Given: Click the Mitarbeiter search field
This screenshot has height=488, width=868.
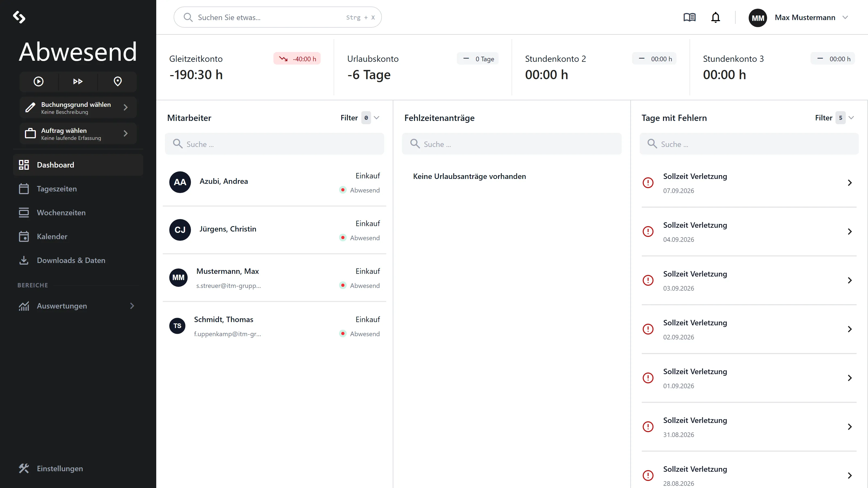Looking at the screenshot, I should point(274,144).
